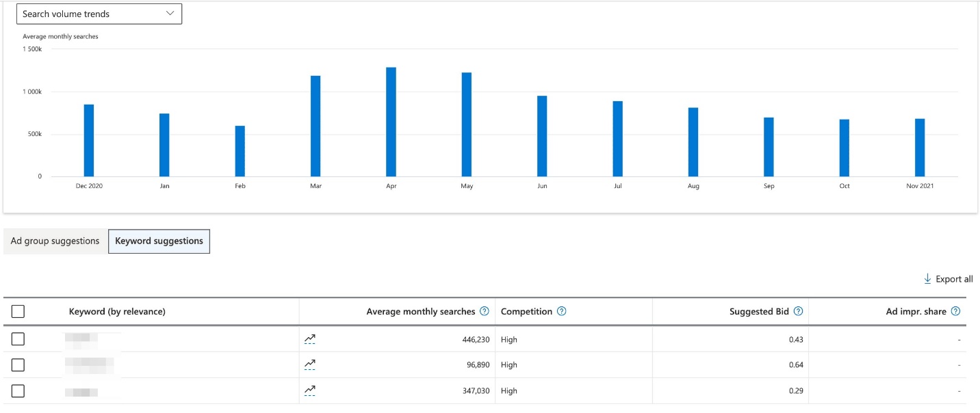The image size is (980, 413).
Task: Select the checkbox for the 0.64 bid row
Action: [x=18, y=365]
